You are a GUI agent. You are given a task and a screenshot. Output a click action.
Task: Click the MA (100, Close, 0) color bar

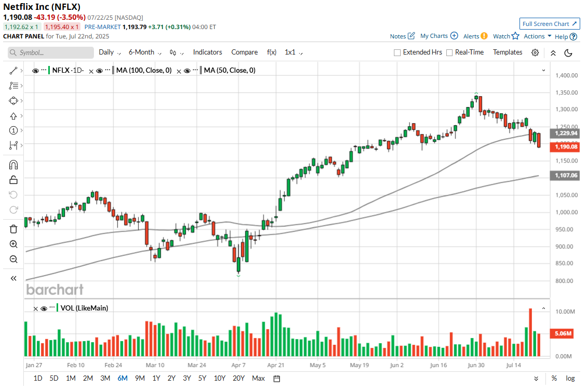[x=113, y=70]
